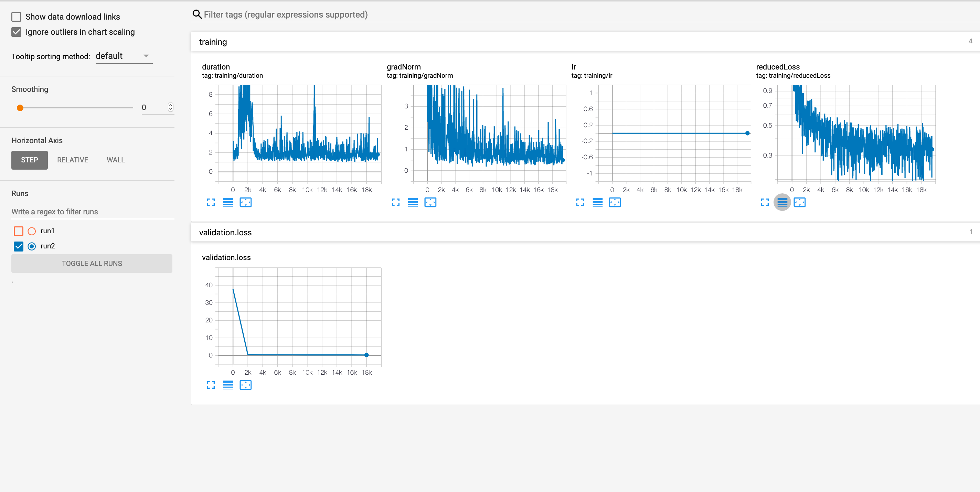Expand the duration chart to fullscreen
Image resolution: width=980 pixels, height=492 pixels.
pyautogui.click(x=211, y=202)
